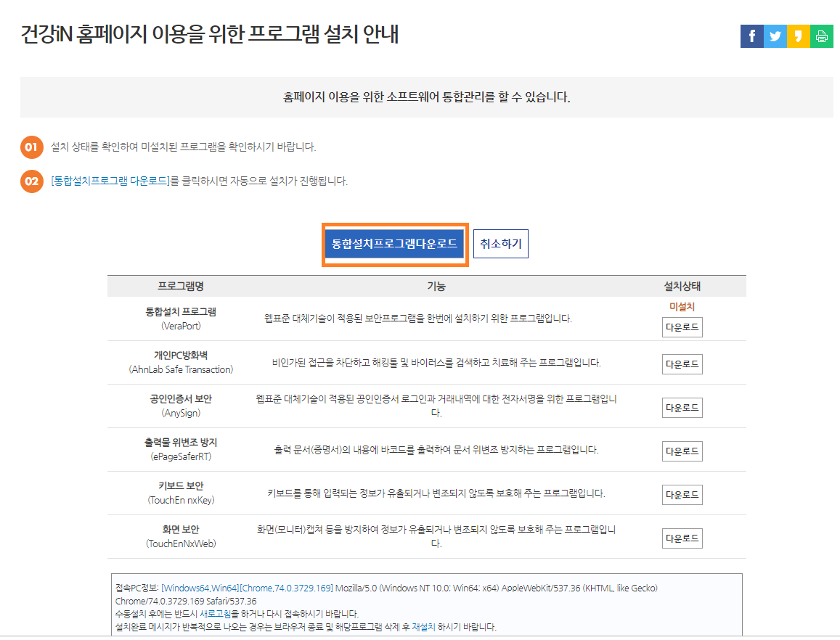Click the 키보드 보안 (TouchEn nxKey) name cell
The height and width of the screenshot is (640, 840).
181,493
